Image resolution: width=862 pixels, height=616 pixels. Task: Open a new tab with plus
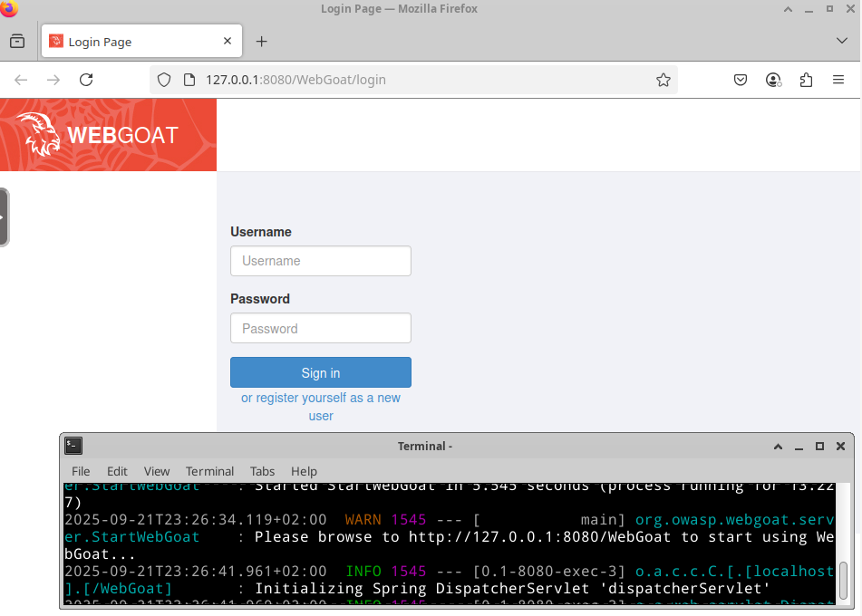pyautogui.click(x=262, y=41)
